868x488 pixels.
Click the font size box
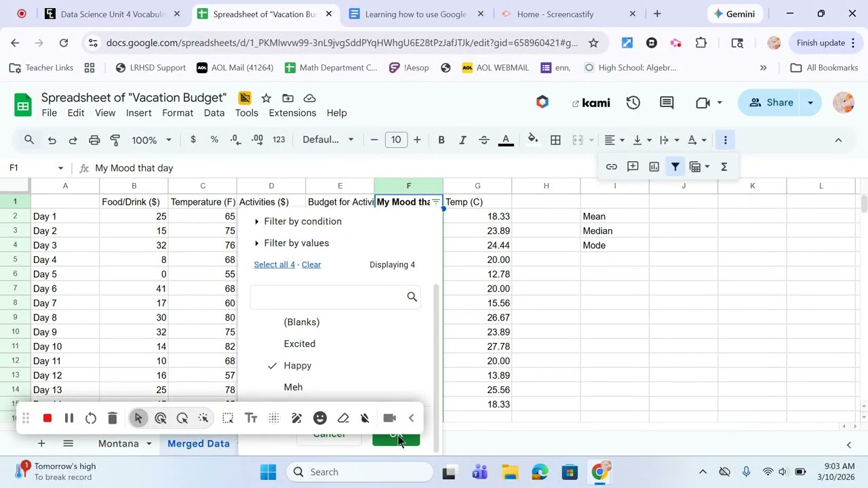pos(396,140)
